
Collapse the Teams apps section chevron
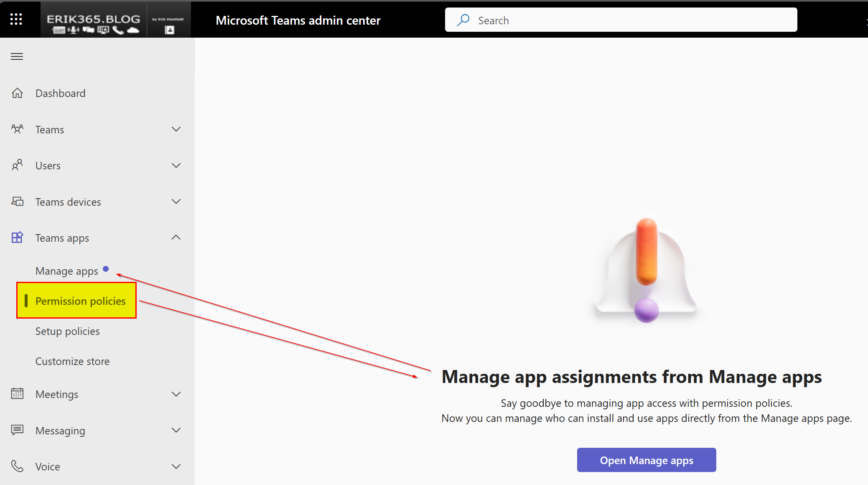click(176, 237)
